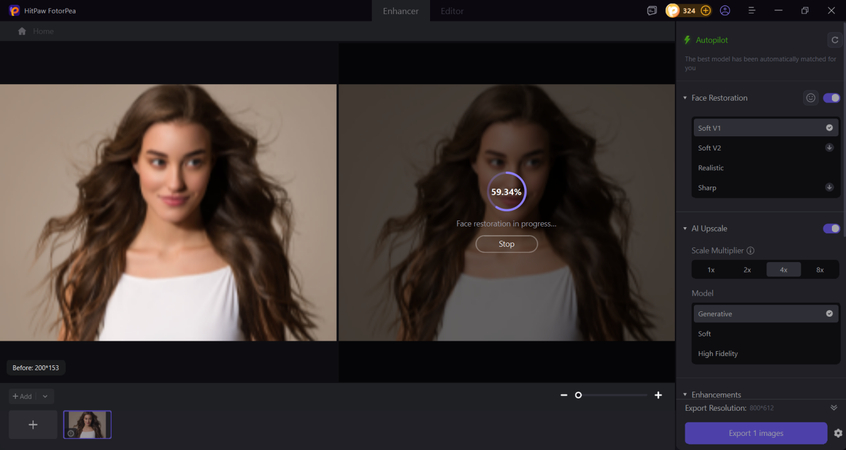Open the Add dropdown arrow
The image size is (846, 450).
pyautogui.click(x=45, y=396)
